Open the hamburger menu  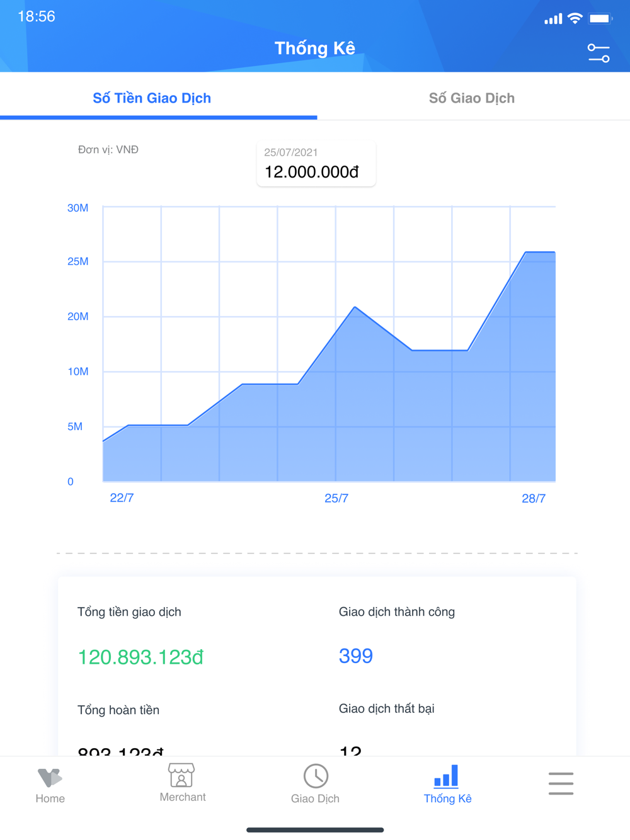pyautogui.click(x=561, y=783)
